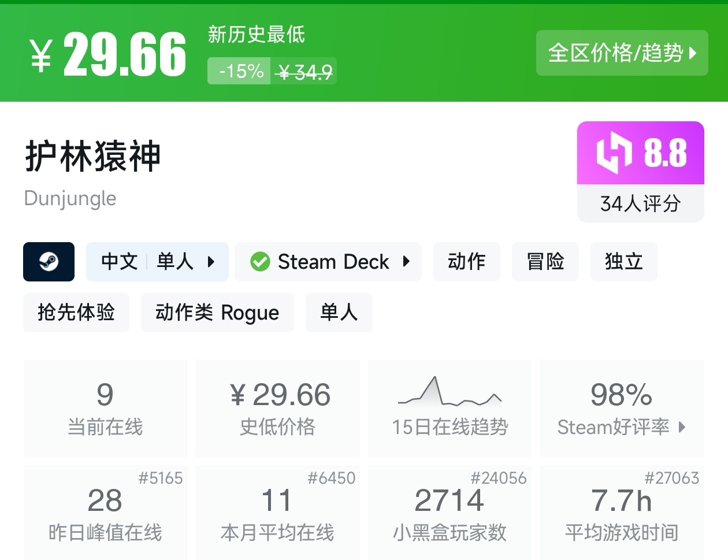Select the 冒险 genre tag
The height and width of the screenshot is (560, 728).
(x=545, y=262)
